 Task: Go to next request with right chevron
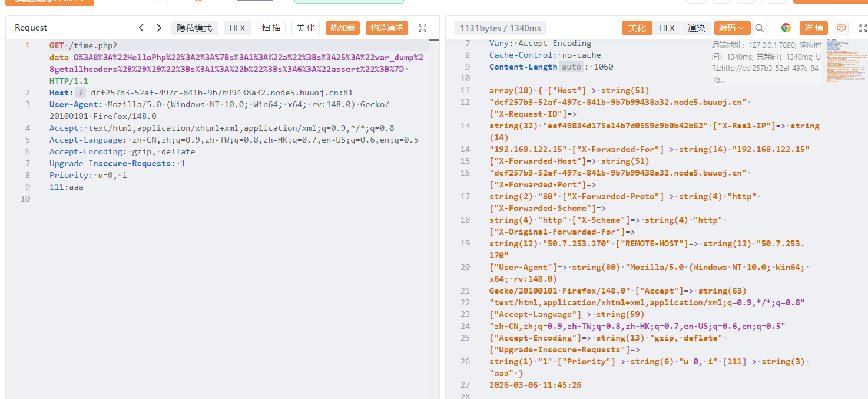pyautogui.click(x=159, y=28)
